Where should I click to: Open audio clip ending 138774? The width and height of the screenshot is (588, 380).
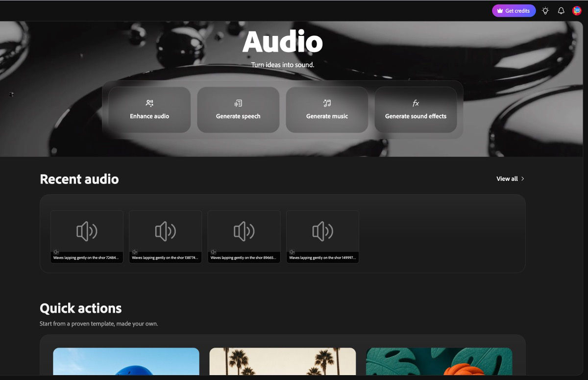pos(165,237)
